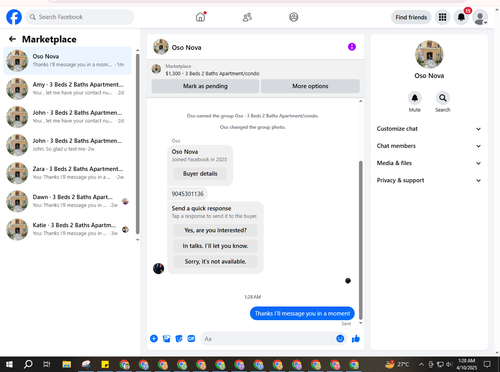The image size is (500, 372).
Task: Choose a sticker in the composer
Action: click(x=179, y=339)
